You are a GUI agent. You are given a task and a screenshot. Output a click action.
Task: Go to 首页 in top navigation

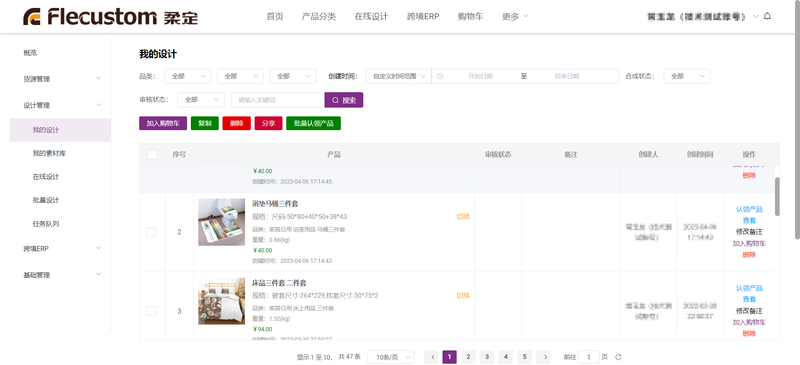point(274,16)
